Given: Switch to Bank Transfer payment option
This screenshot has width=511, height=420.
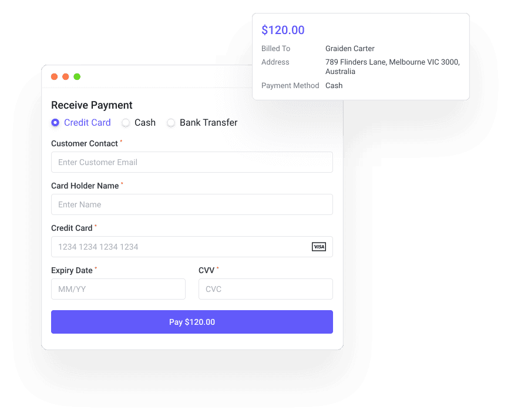Looking at the screenshot, I should pos(171,123).
